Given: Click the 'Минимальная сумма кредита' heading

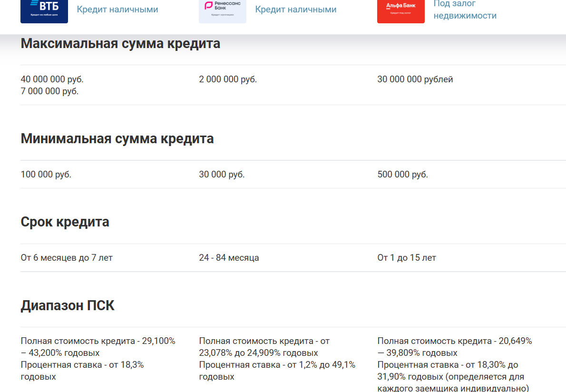Looking at the screenshot, I should pyautogui.click(x=117, y=138).
